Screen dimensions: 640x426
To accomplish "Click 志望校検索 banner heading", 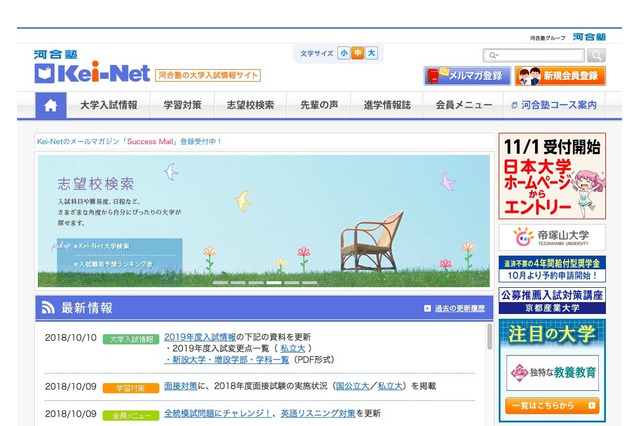I will point(96,184).
